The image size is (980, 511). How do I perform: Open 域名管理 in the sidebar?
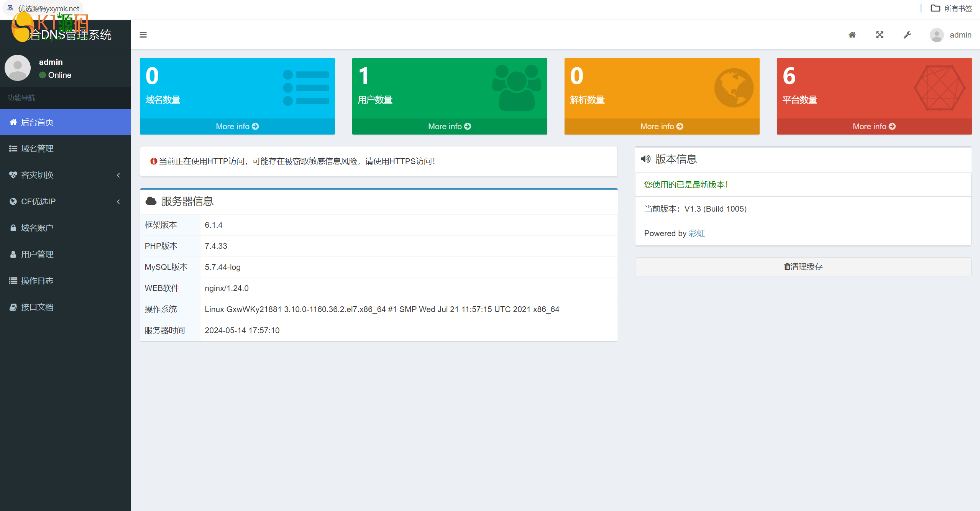(37, 148)
